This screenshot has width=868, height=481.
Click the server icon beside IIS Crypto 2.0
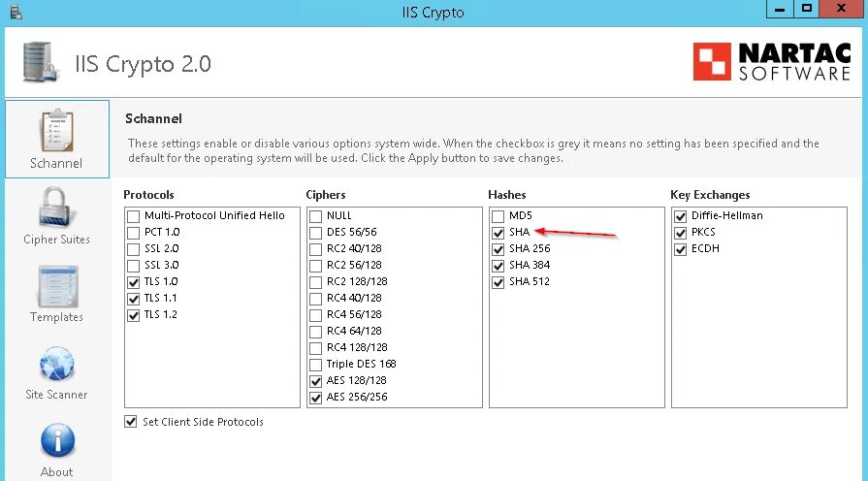(41, 62)
